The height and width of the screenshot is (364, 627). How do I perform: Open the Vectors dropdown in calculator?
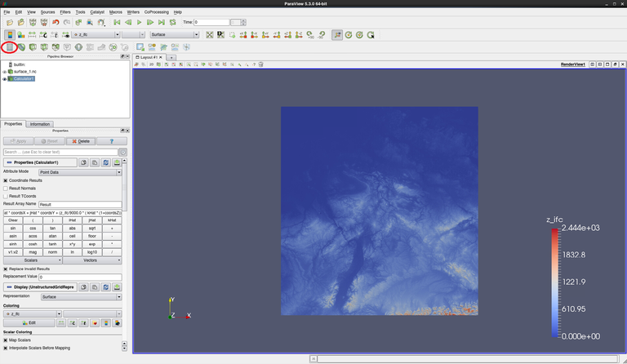tap(92, 260)
